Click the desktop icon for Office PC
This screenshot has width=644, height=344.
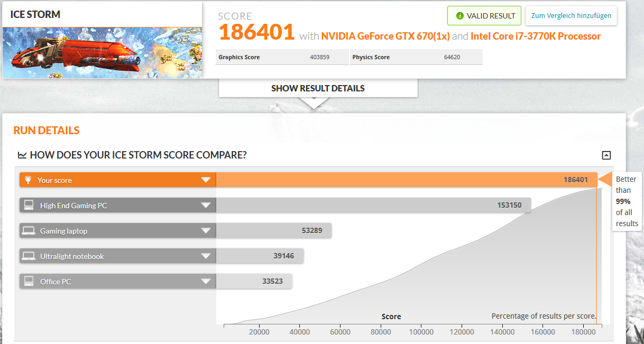(x=29, y=282)
